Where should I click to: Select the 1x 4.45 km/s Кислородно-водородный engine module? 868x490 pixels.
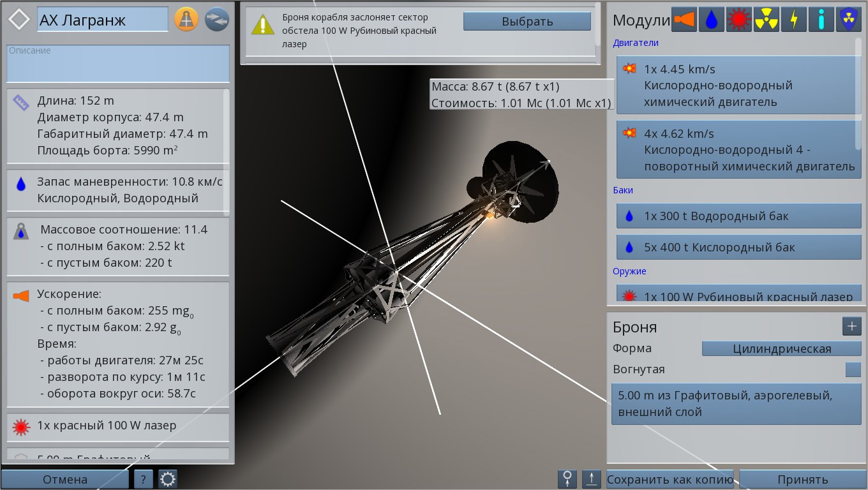[739, 85]
